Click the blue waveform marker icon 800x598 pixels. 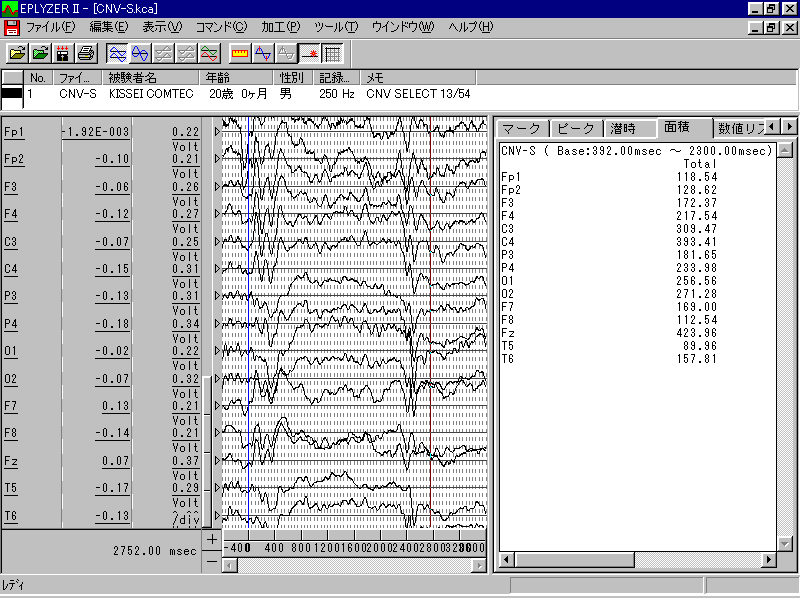coord(264,53)
